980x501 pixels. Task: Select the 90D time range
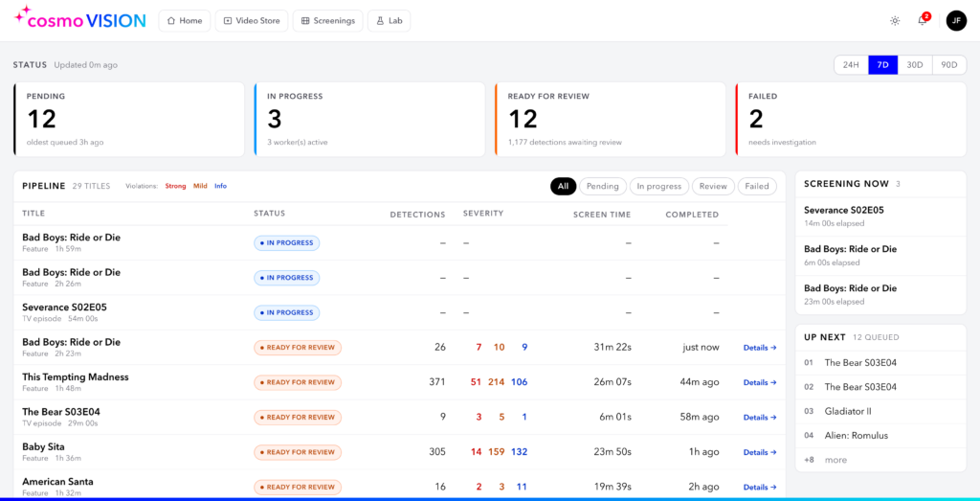[949, 65]
